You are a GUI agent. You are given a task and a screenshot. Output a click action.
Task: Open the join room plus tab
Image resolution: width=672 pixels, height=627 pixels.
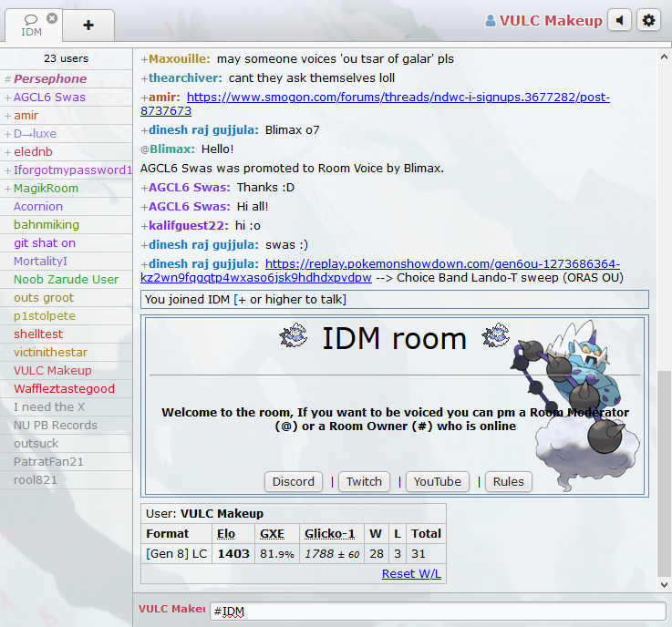point(88,25)
